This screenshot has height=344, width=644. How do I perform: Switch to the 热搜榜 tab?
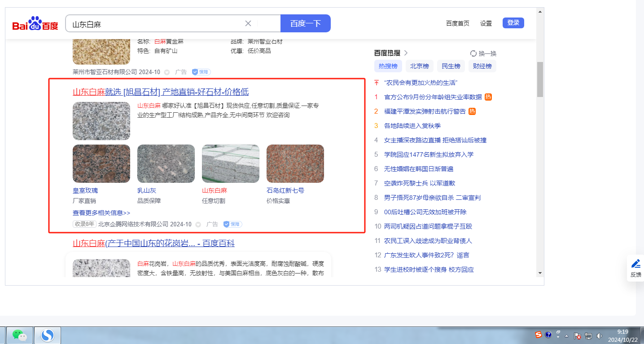pyautogui.click(x=388, y=66)
